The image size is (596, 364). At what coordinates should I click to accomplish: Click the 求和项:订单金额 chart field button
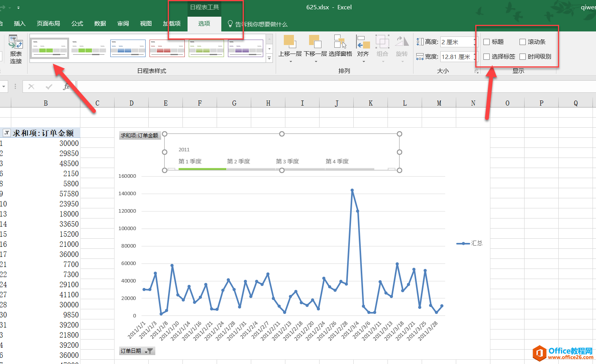pos(139,135)
